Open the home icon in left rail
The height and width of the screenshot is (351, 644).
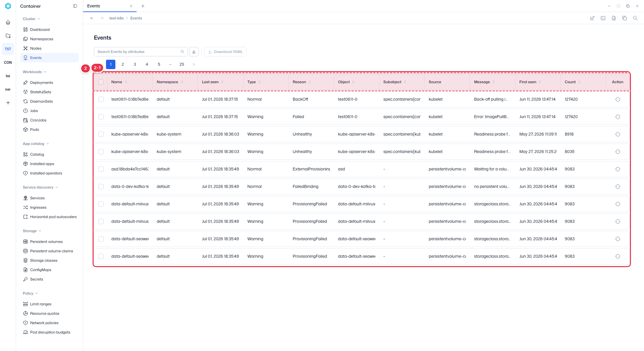click(8, 22)
